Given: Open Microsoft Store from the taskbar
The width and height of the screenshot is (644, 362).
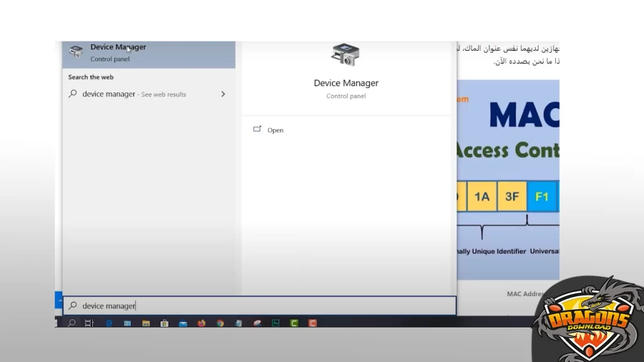Looking at the screenshot, I should click(164, 323).
